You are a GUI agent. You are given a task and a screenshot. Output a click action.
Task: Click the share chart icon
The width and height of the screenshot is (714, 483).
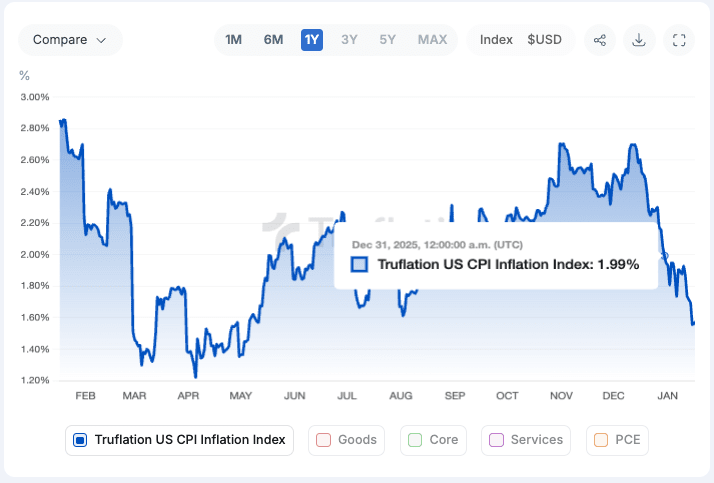(x=600, y=40)
